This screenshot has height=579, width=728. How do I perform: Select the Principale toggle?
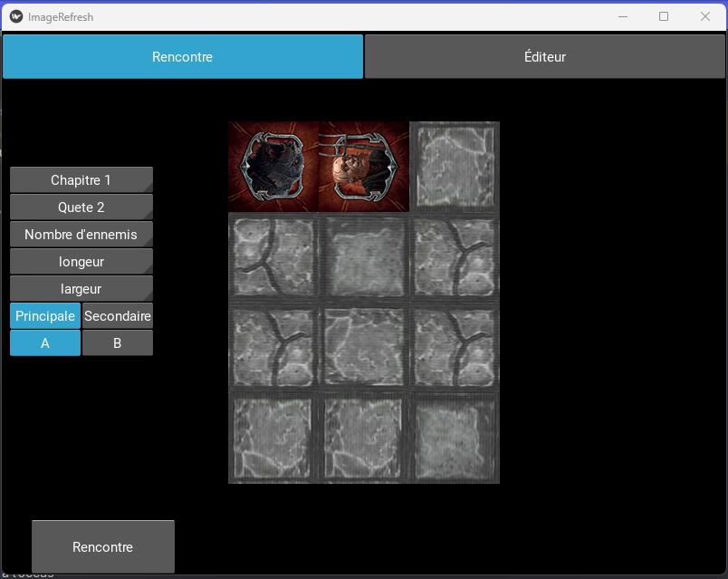[45, 316]
